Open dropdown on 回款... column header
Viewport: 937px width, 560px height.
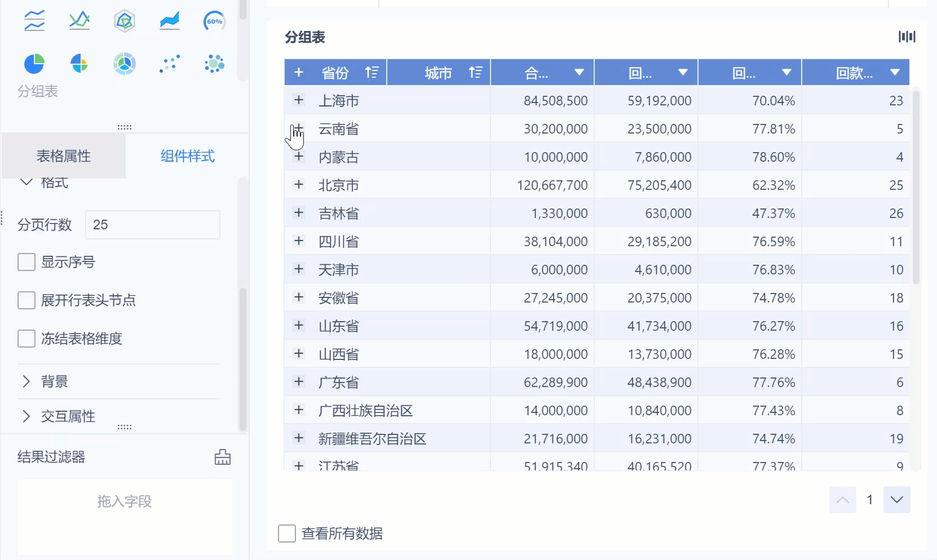(x=895, y=73)
